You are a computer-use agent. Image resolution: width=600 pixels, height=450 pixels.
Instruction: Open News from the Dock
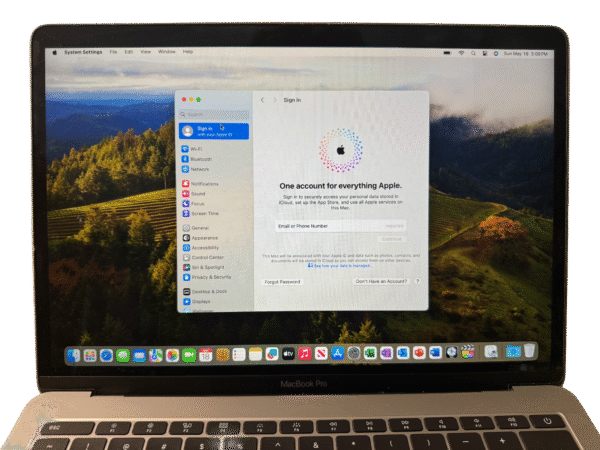(321, 354)
